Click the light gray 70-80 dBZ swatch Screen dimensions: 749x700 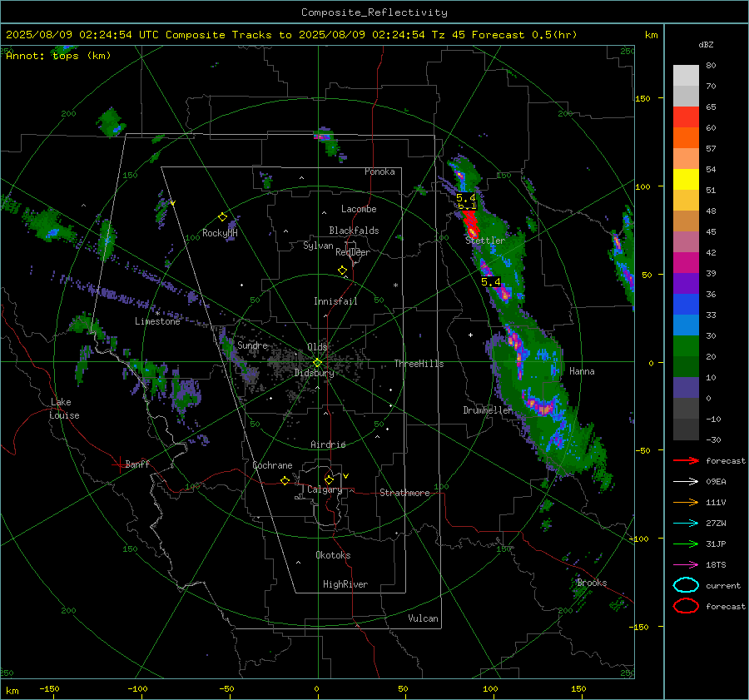(x=686, y=76)
